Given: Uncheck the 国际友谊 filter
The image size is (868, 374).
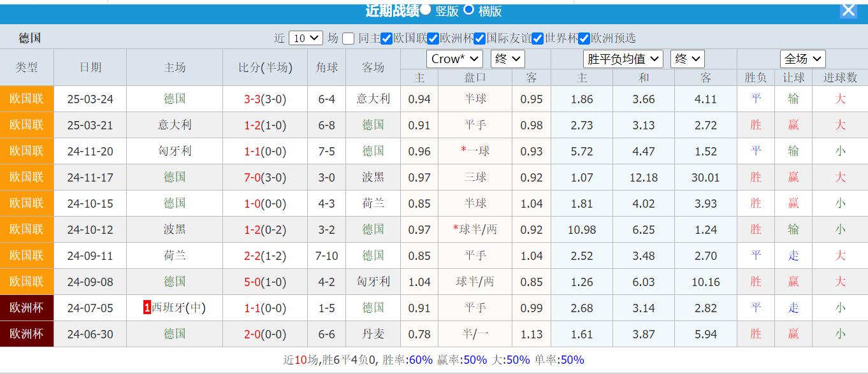Looking at the screenshot, I should 479,38.
